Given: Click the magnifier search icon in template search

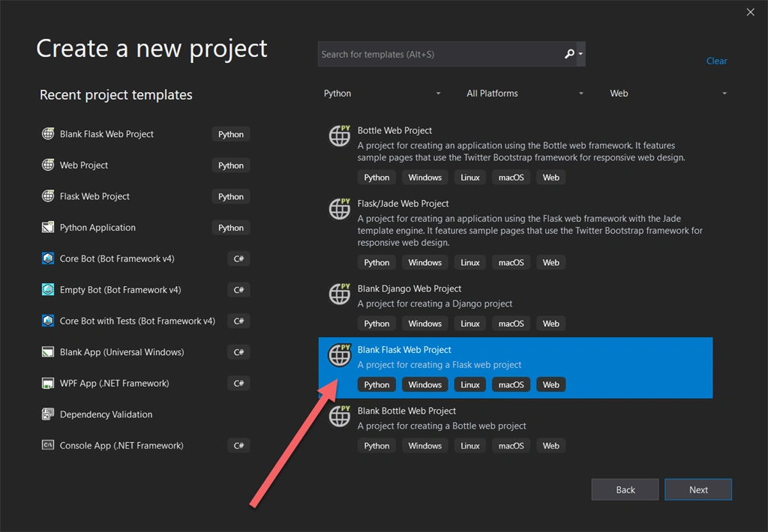Looking at the screenshot, I should click(x=569, y=54).
